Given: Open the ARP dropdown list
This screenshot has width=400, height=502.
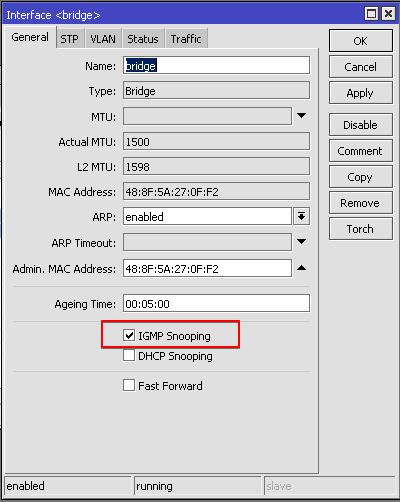Looking at the screenshot, I should (301, 217).
